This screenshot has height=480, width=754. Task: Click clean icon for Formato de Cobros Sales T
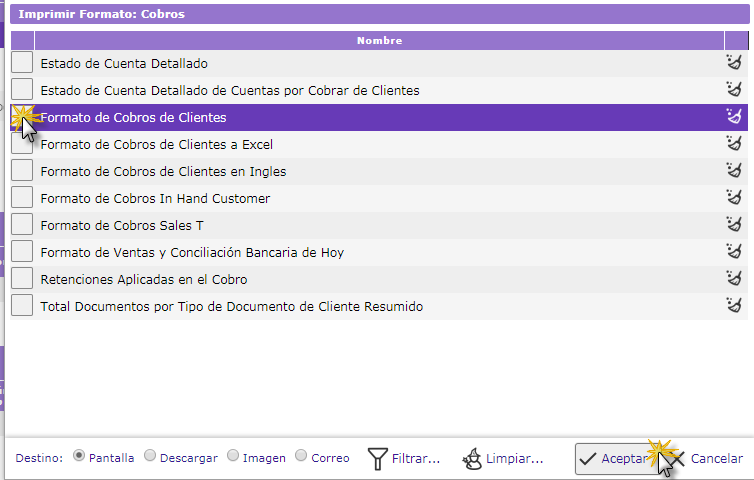(x=735, y=225)
